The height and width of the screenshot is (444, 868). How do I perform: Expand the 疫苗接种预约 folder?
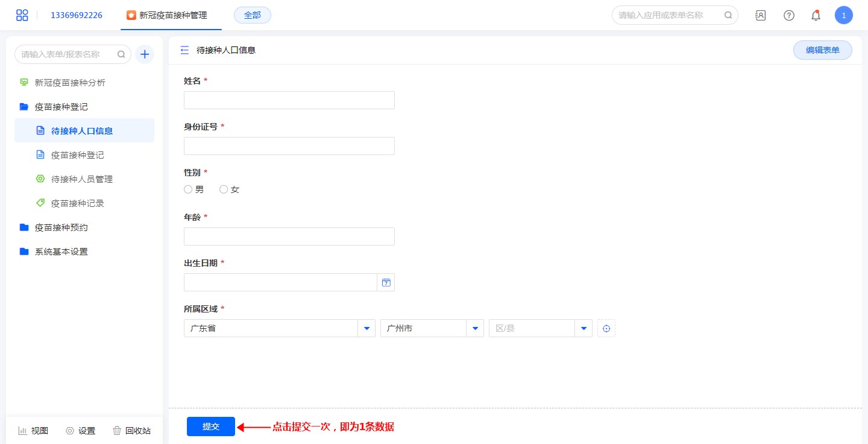(61, 227)
